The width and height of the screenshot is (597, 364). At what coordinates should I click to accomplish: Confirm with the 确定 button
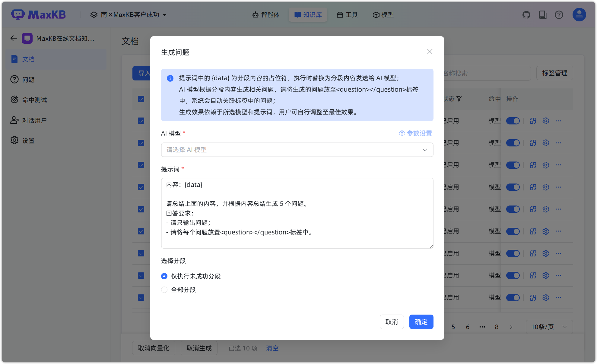[421, 322]
